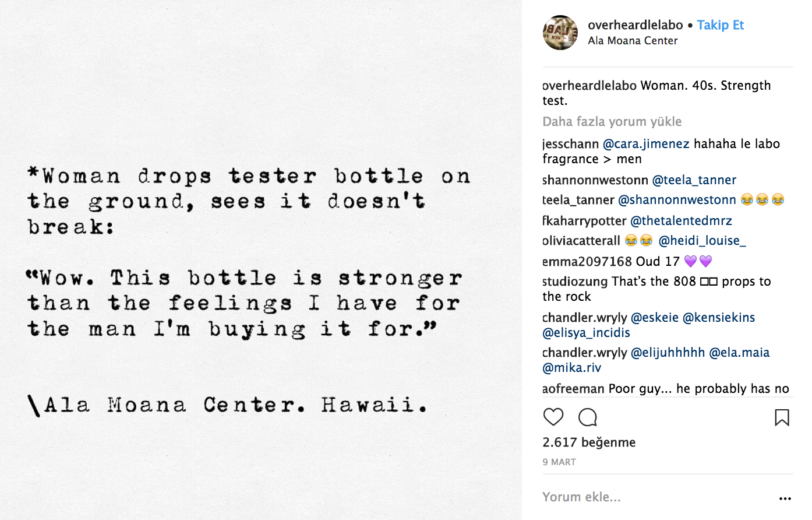
Task: Save post with the bookmark icon
Action: tap(782, 417)
